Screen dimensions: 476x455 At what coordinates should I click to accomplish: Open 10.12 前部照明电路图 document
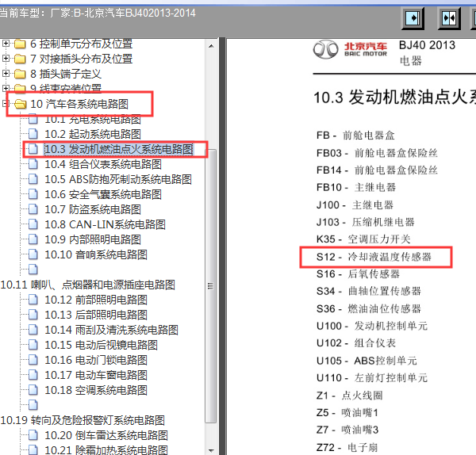pos(96,300)
